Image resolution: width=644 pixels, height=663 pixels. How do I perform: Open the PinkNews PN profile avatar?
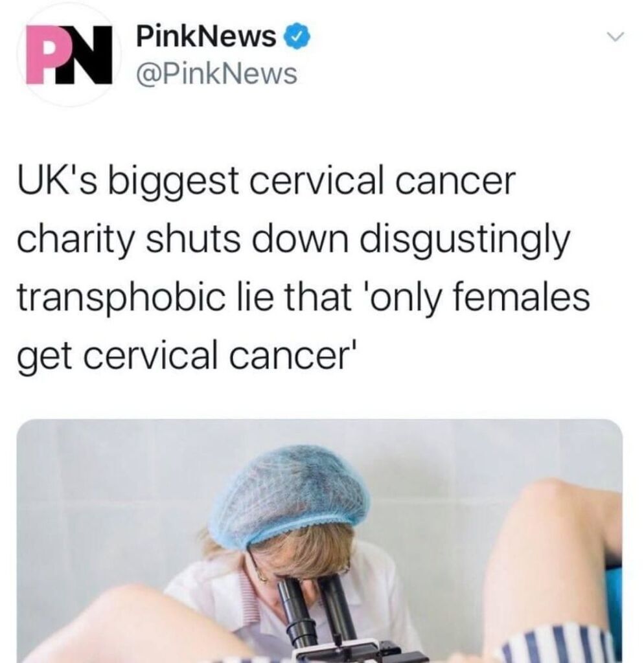[x=69, y=56]
